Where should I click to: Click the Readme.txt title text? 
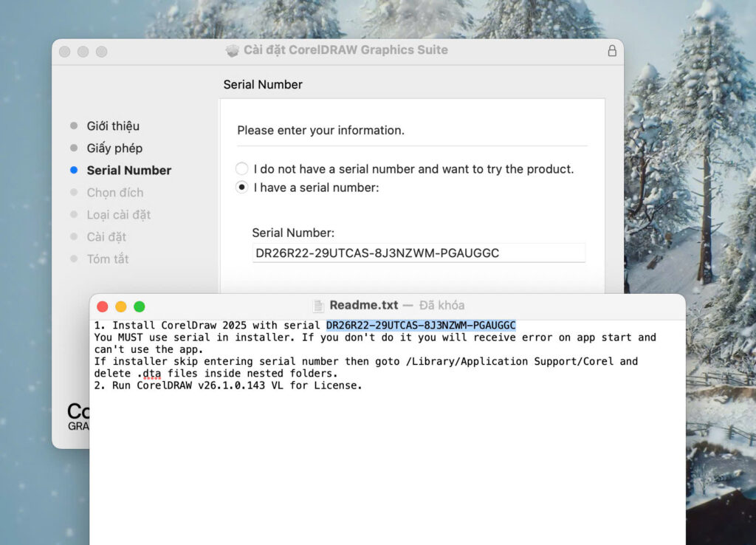coord(363,306)
